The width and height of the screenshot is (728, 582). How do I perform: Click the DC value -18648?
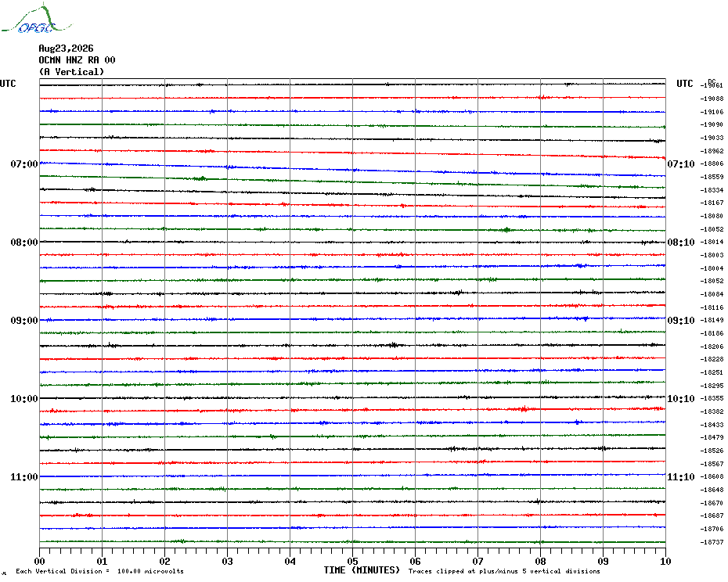[x=712, y=490]
